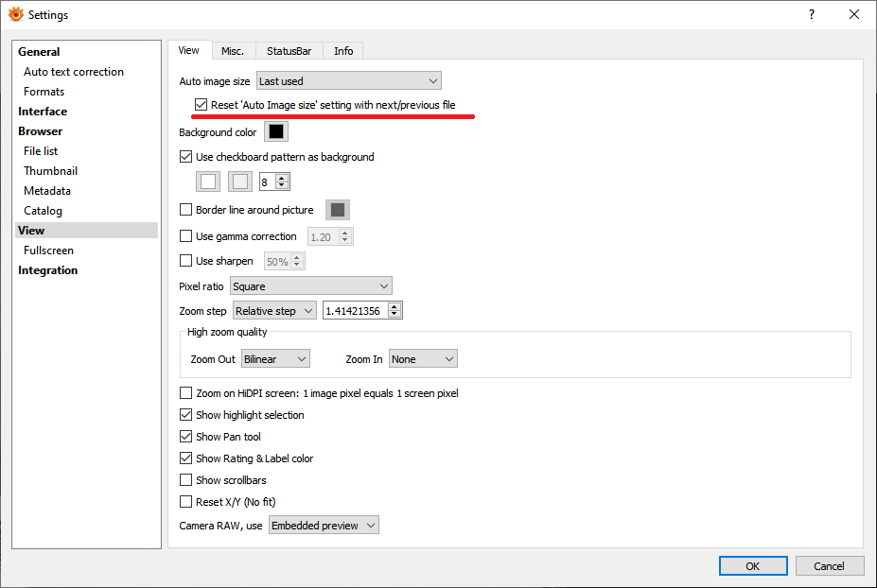Decrease checkboard size spinner value

click(x=282, y=185)
